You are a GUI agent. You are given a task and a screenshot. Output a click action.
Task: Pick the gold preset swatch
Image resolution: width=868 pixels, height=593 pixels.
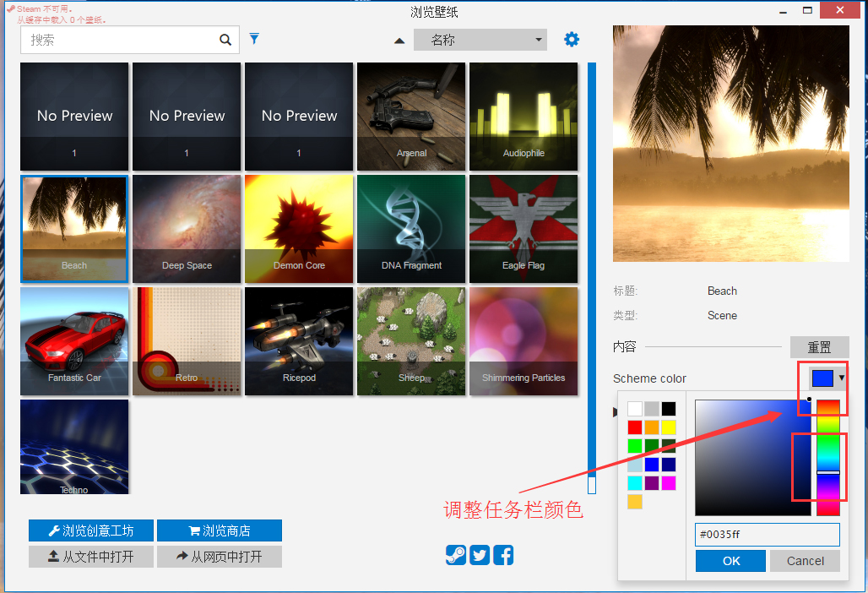(635, 502)
